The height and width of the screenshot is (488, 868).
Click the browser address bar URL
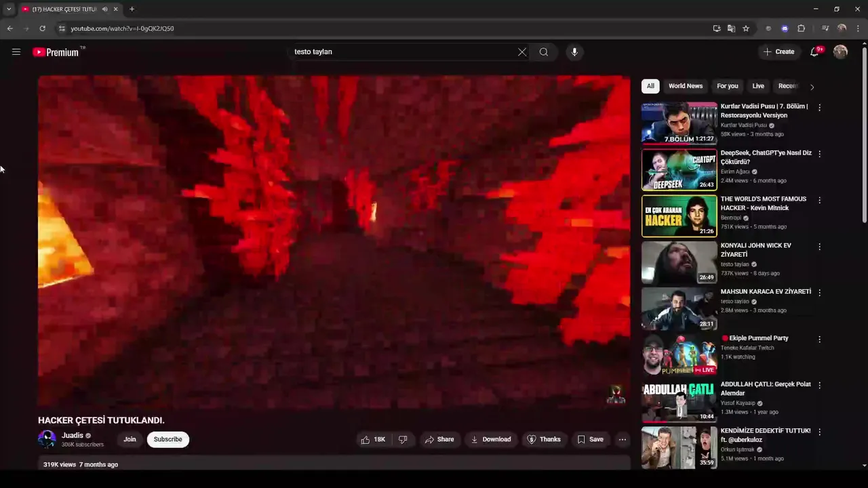tap(122, 28)
